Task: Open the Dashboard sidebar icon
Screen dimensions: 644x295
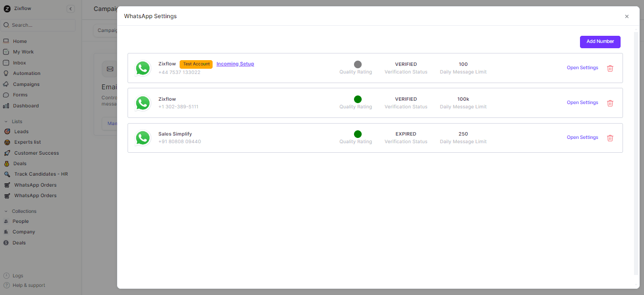Action: click(6, 105)
